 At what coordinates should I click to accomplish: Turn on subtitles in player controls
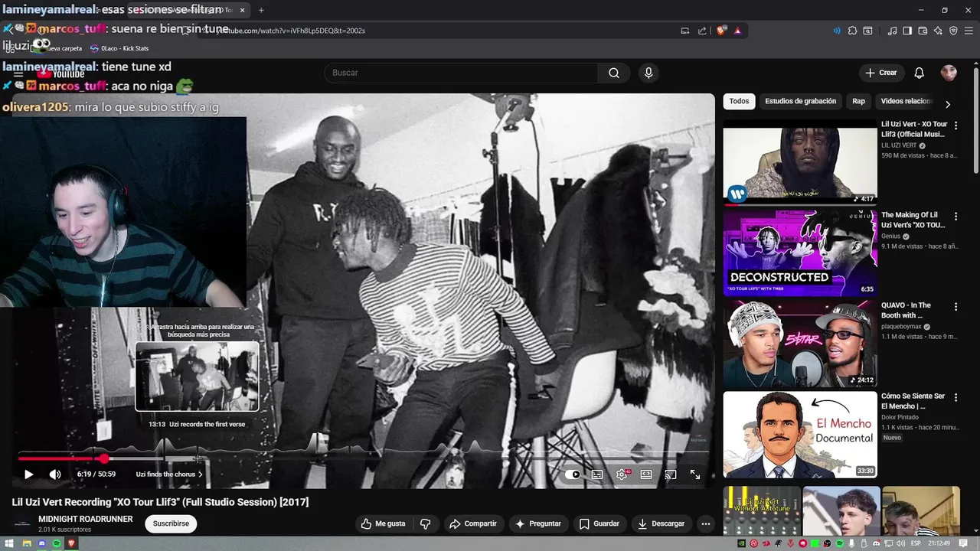click(x=597, y=474)
